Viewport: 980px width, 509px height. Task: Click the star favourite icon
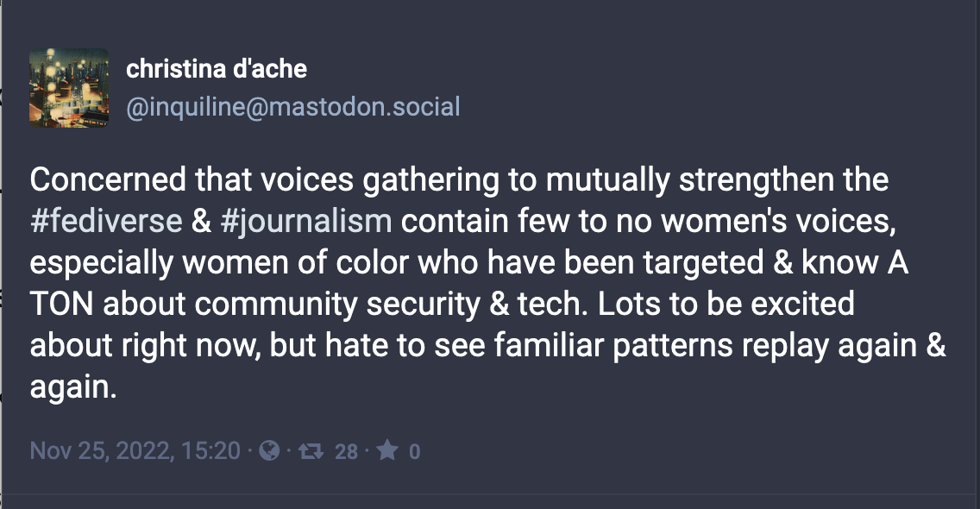click(x=387, y=450)
